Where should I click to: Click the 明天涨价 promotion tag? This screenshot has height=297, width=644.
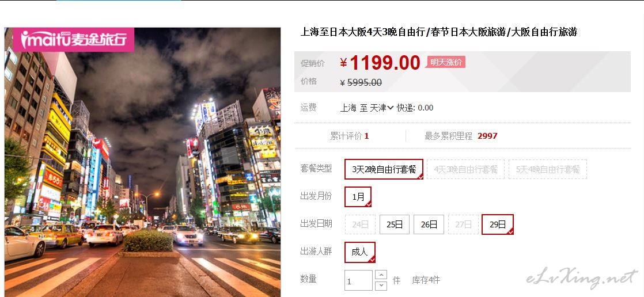click(x=446, y=62)
